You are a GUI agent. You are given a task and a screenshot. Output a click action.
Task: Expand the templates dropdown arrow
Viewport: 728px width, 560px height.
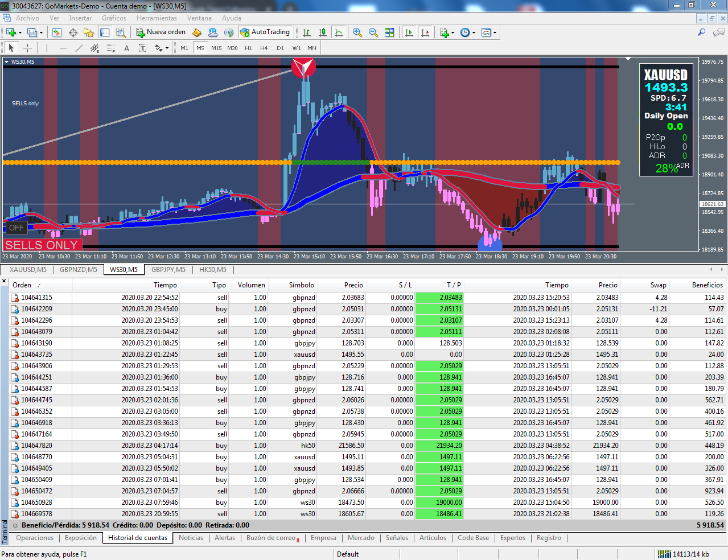495,32
